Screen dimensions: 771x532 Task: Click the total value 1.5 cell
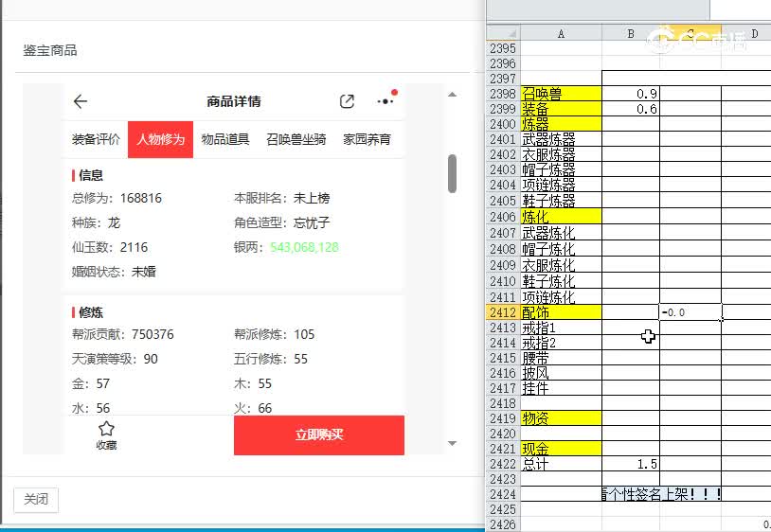pyautogui.click(x=631, y=464)
